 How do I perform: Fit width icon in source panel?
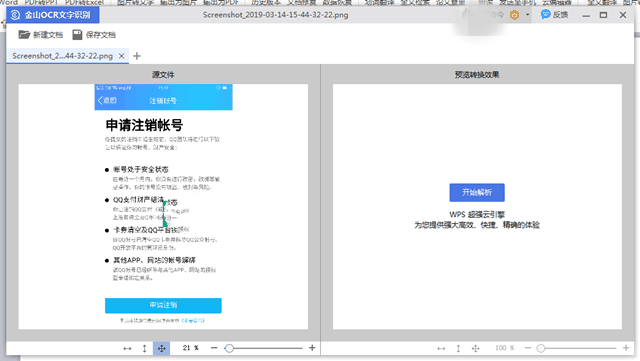tap(127, 348)
